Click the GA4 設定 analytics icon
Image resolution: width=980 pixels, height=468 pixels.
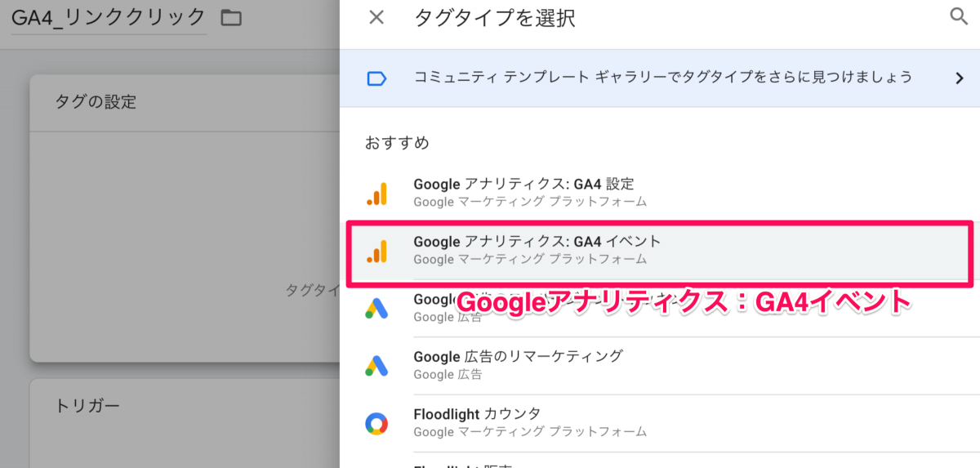pos(376,193)
